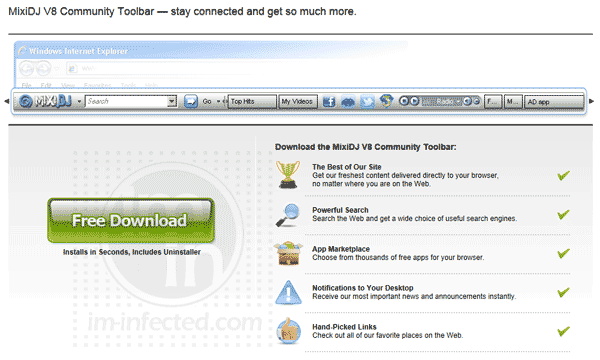
Task: Click 'Check out all of our favorite places' description
Action: [387, 336]
